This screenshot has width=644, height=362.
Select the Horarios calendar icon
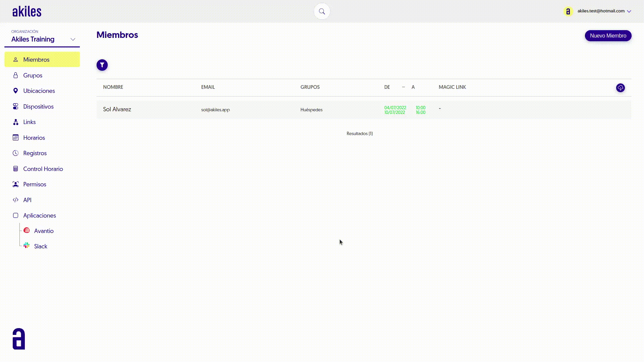[x=15, y=137]
